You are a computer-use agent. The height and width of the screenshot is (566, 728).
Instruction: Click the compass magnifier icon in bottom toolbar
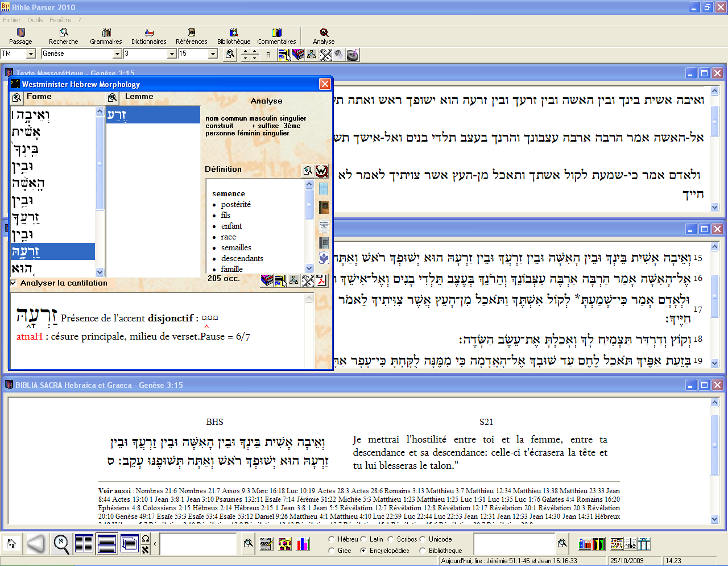click(x=61, y=544)
